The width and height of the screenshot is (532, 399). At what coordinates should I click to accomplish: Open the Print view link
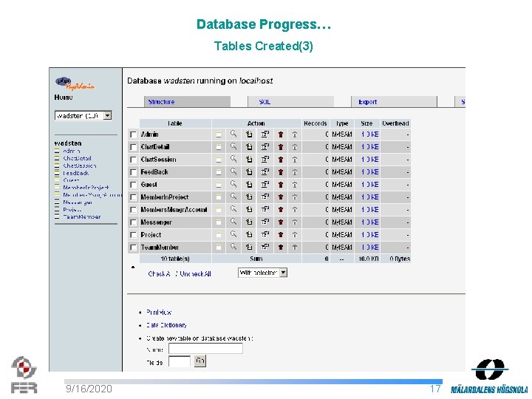click(x=159, y=312)
